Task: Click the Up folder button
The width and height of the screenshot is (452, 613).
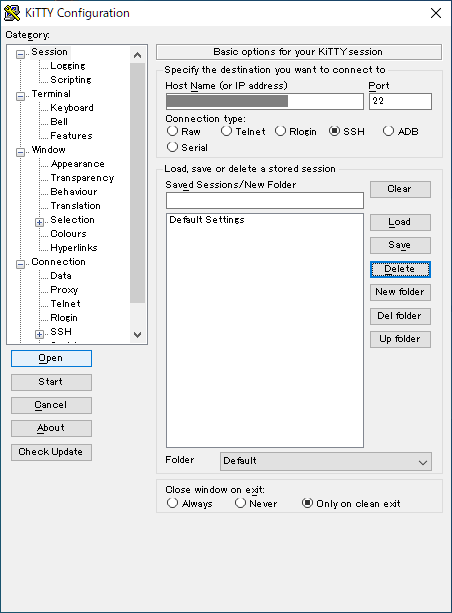Action: (x=400, y=339)
